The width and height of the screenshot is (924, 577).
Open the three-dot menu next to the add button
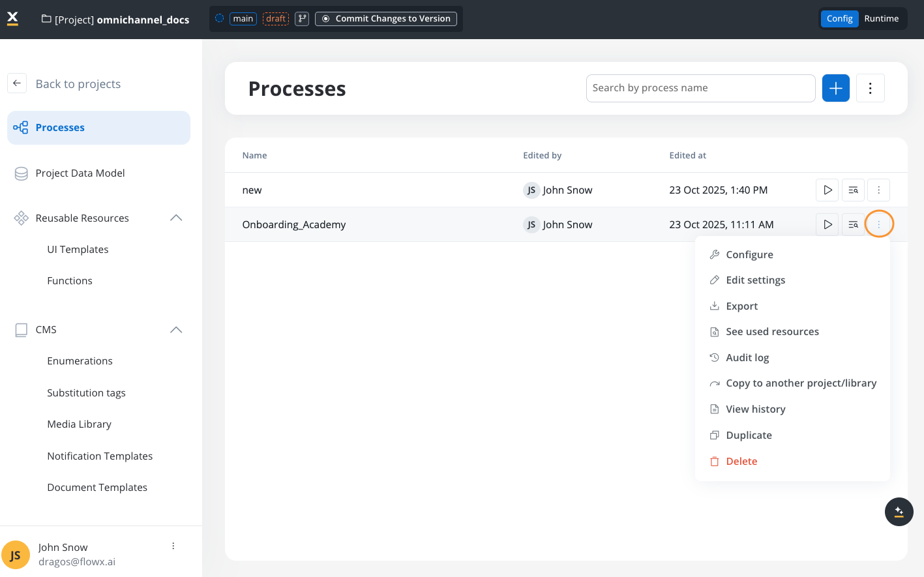coord(870,87)
